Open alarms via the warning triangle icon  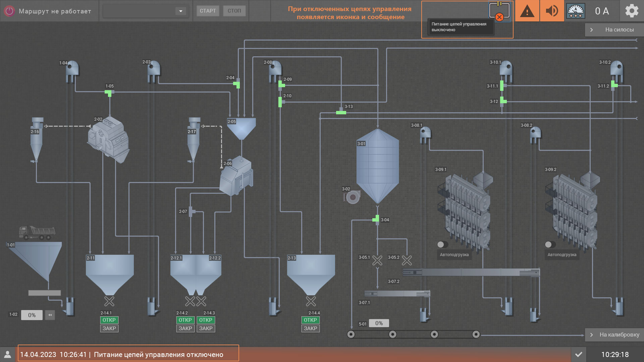527,11
